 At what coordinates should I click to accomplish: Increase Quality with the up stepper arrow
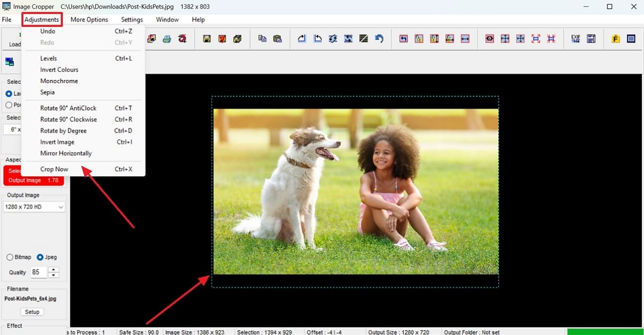click(x=54, y=270)
